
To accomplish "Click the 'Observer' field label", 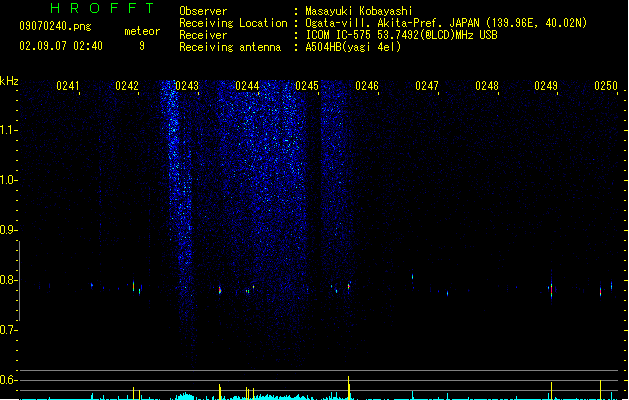I will click(203, 11).
